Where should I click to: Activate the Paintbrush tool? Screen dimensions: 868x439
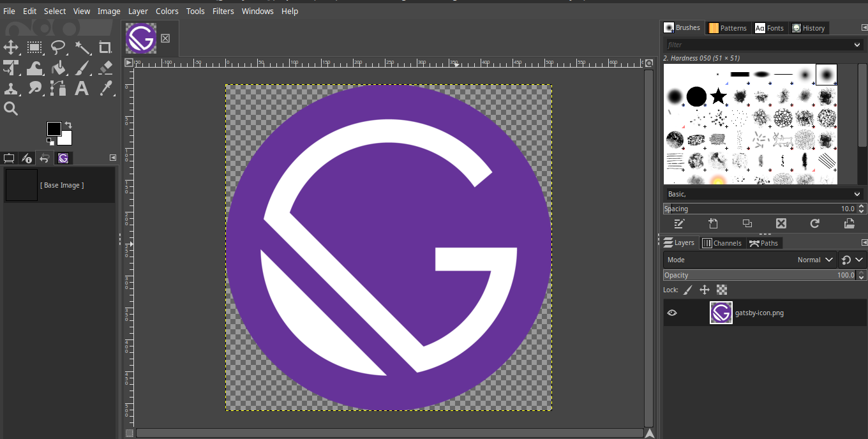(x=82, y=68)
